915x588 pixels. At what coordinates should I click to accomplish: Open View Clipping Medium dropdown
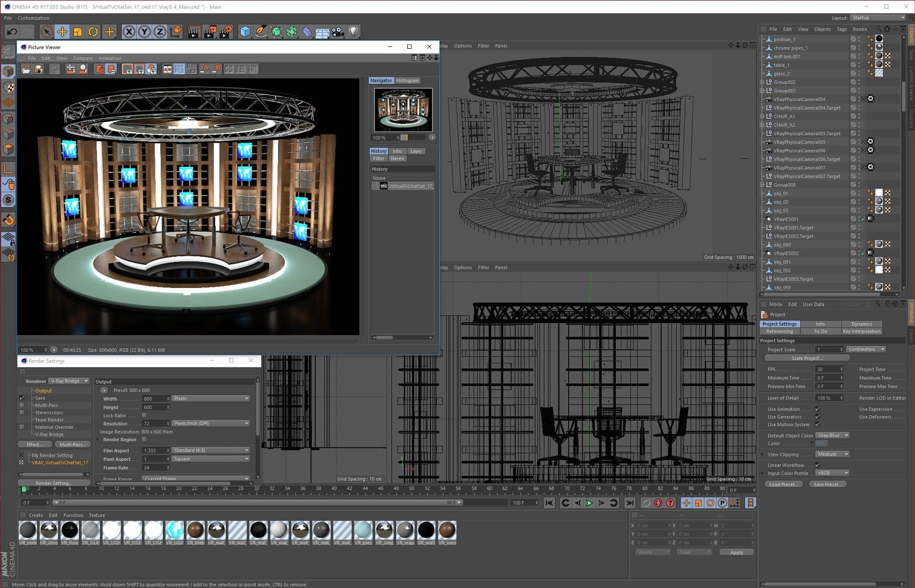(x=832, y=454)
